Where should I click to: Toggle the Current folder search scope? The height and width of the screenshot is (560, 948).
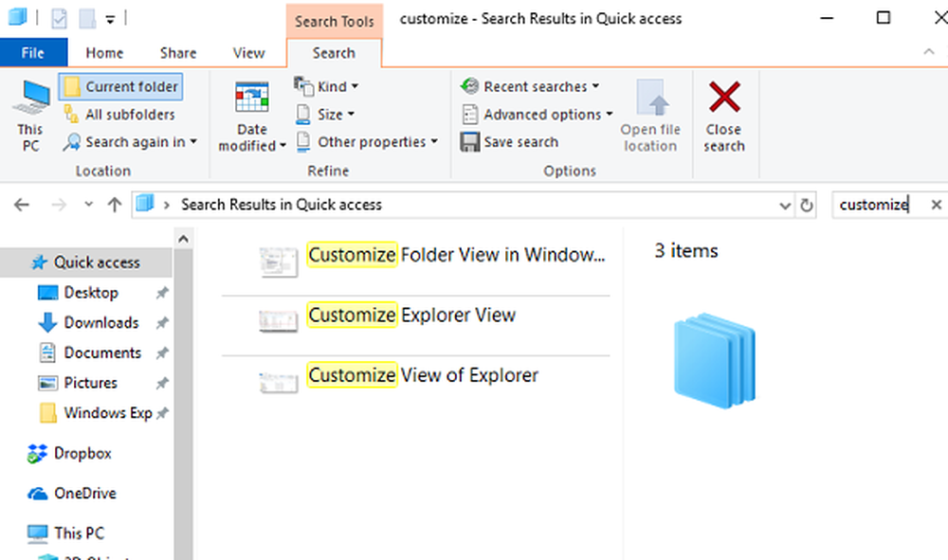120,87
